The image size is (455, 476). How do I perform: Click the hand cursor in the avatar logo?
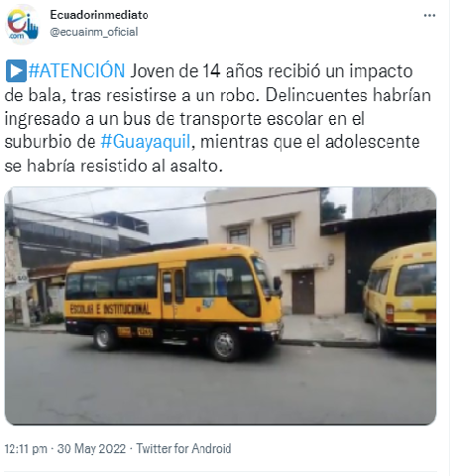(x=32, y=28)
